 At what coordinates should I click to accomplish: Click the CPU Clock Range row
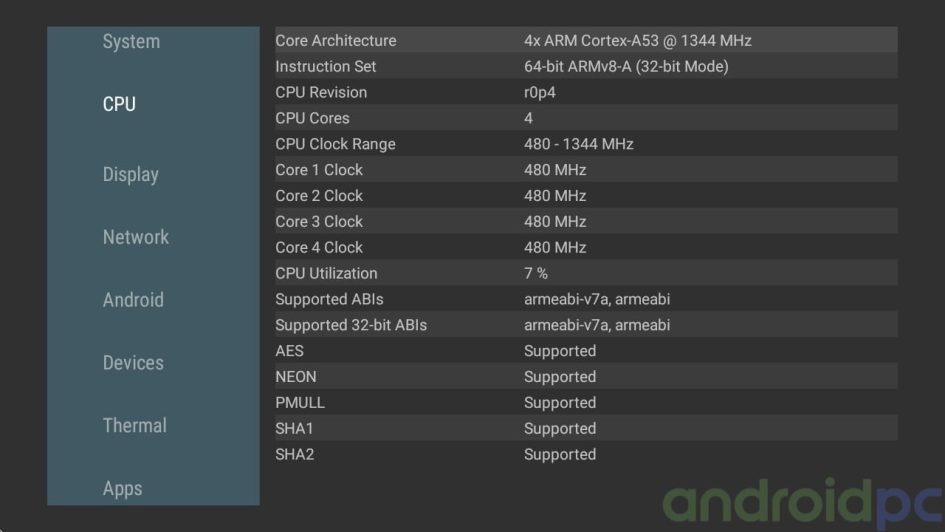(586, 144)
